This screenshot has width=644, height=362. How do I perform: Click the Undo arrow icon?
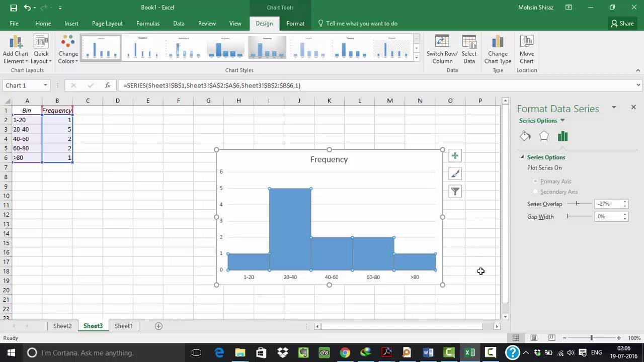27,8
